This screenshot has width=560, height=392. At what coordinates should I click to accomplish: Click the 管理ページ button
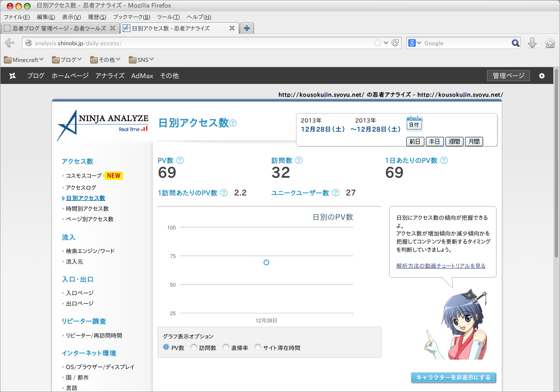508,76
